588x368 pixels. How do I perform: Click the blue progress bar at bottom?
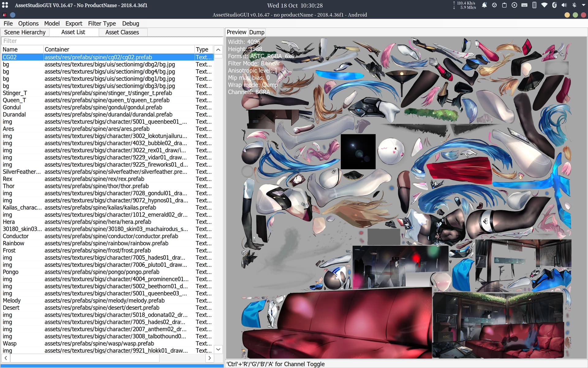112,366
